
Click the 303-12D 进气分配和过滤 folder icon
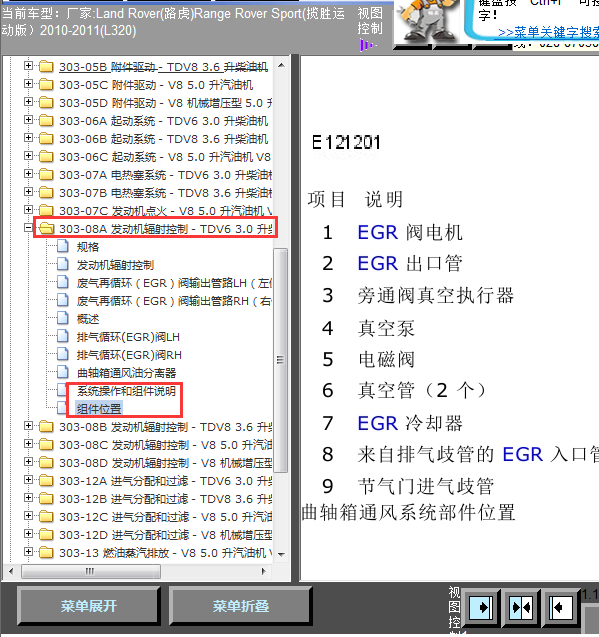[x=46, y=535]
